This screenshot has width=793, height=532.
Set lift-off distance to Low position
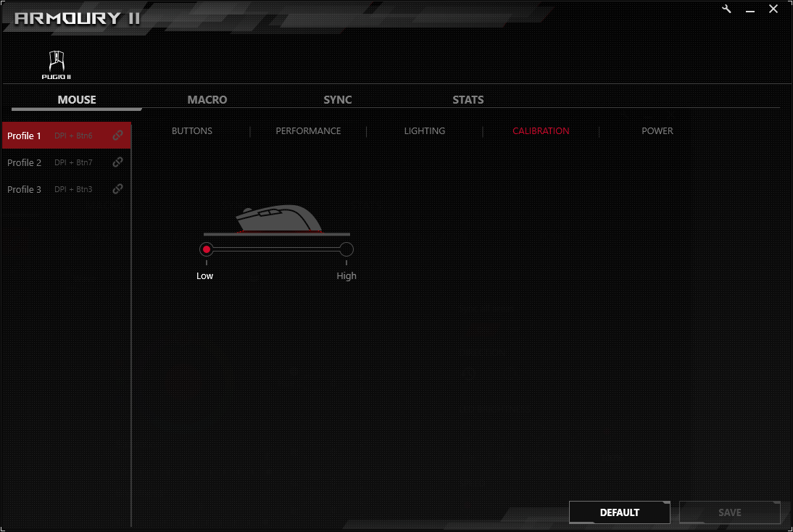[207, 249]
